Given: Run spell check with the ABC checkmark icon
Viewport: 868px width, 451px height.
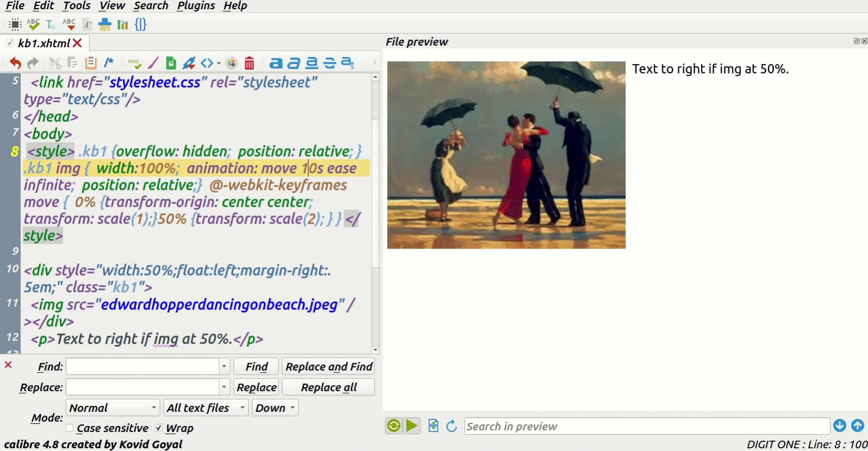Looking at the screenshot, I should (33, 24).
